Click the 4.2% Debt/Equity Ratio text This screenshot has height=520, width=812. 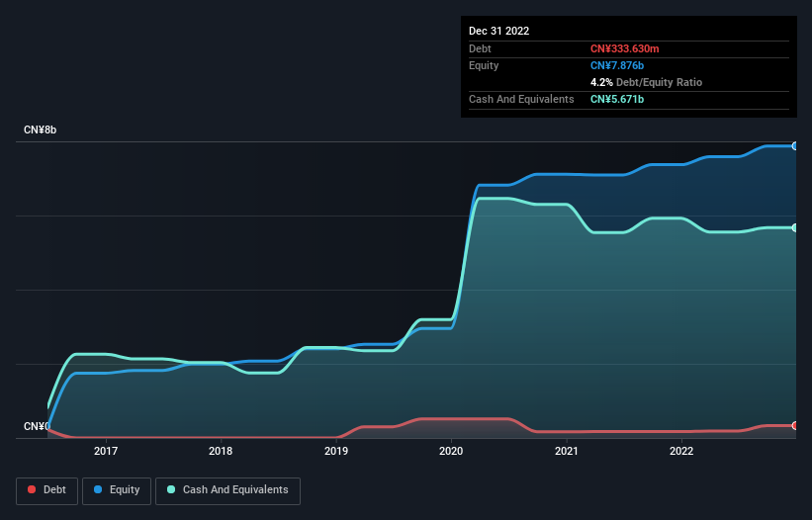(646, 82)
